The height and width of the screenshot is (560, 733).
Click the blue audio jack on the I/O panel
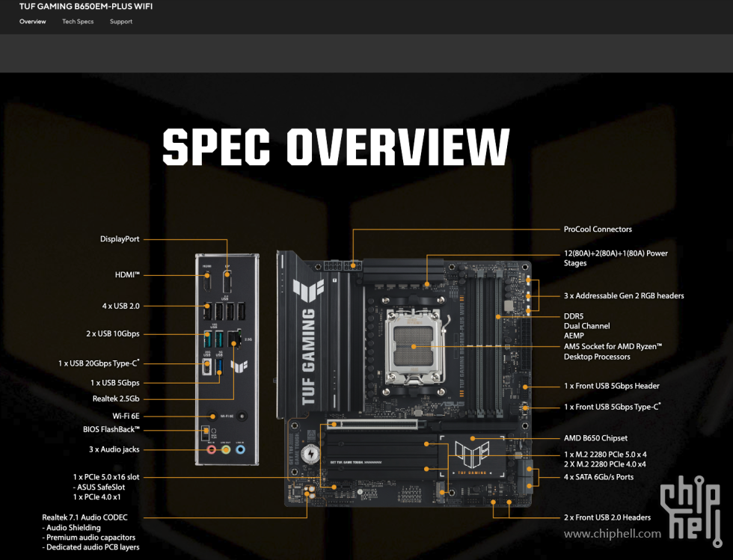(240, 449)
